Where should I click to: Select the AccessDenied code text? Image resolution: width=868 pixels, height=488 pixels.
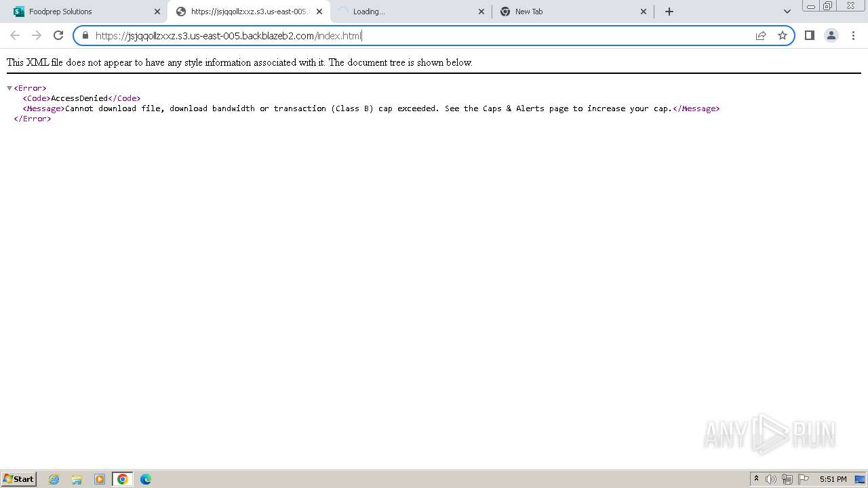coord(79,98)
